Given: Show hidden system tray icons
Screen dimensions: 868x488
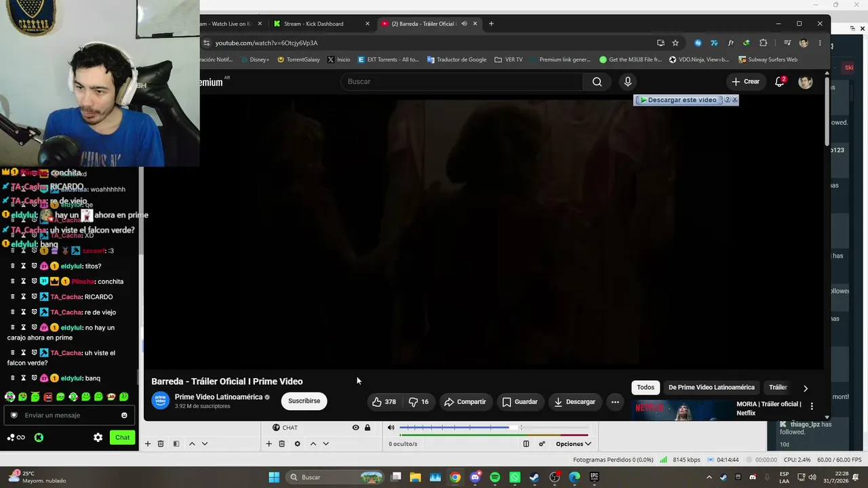Looking at the screenshot, I should [709, 477].
